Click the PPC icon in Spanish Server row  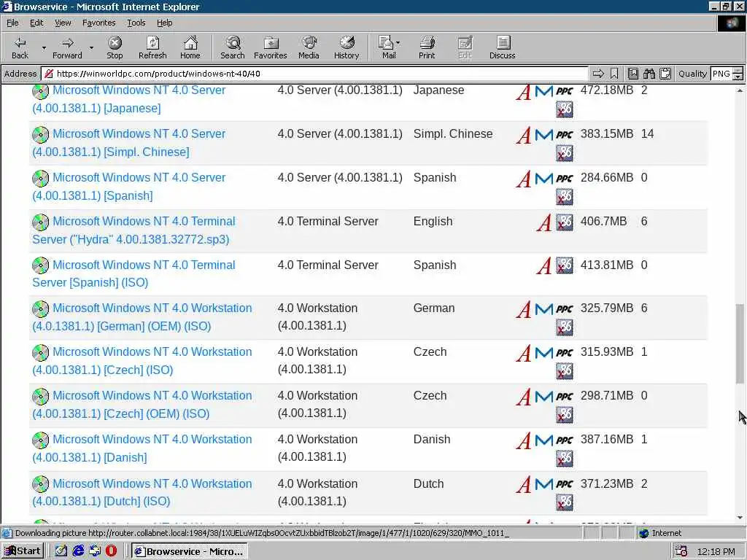pos(565,179)
